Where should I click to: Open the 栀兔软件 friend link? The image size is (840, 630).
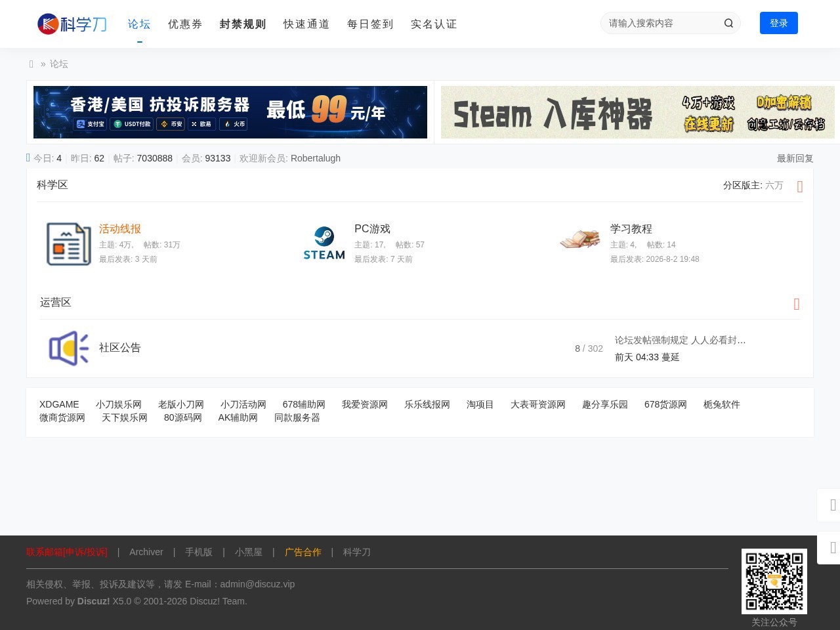coord(722,404)
